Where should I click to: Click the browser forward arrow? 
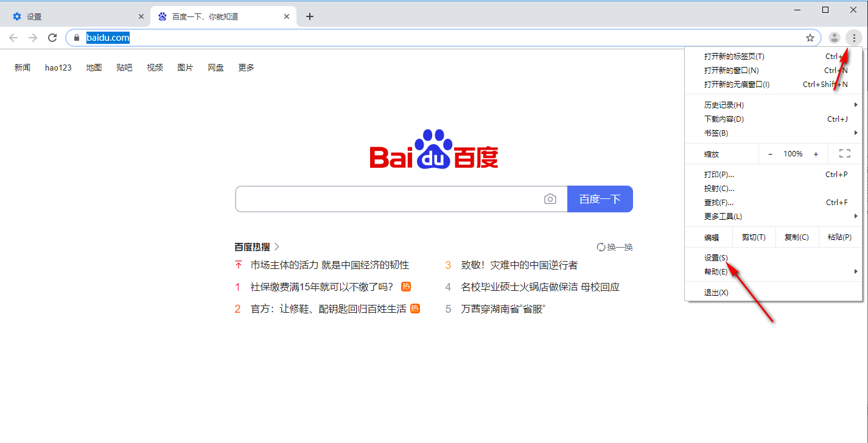coord(33,38)
